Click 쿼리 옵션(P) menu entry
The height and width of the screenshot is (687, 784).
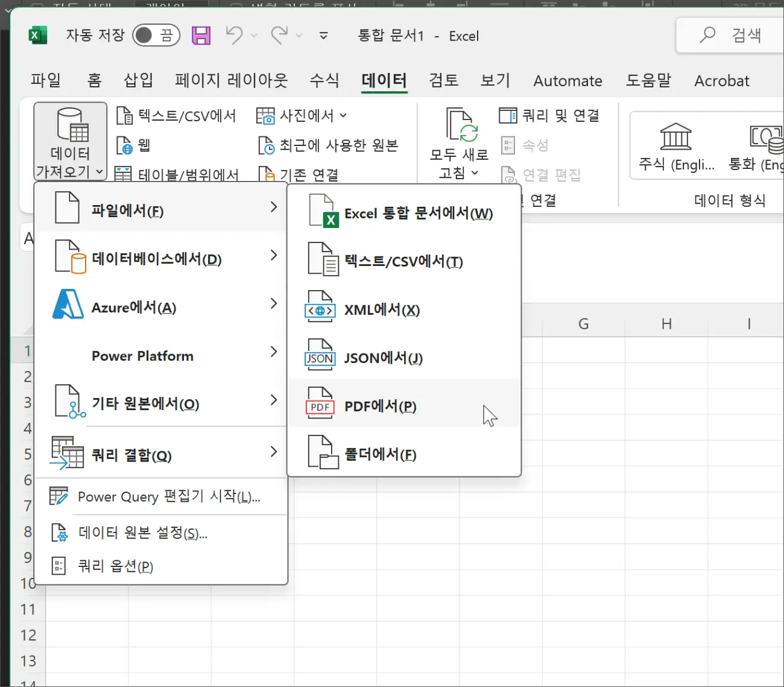160,566
